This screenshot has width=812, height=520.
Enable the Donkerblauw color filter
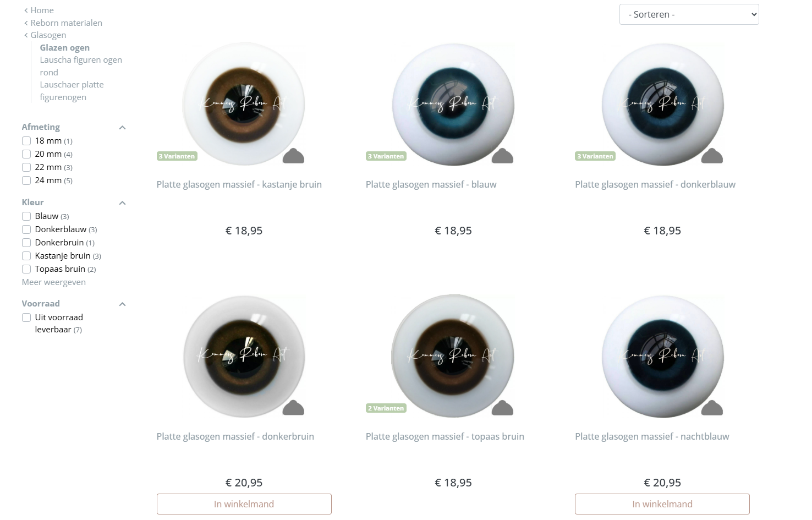[x=26, y=229]
